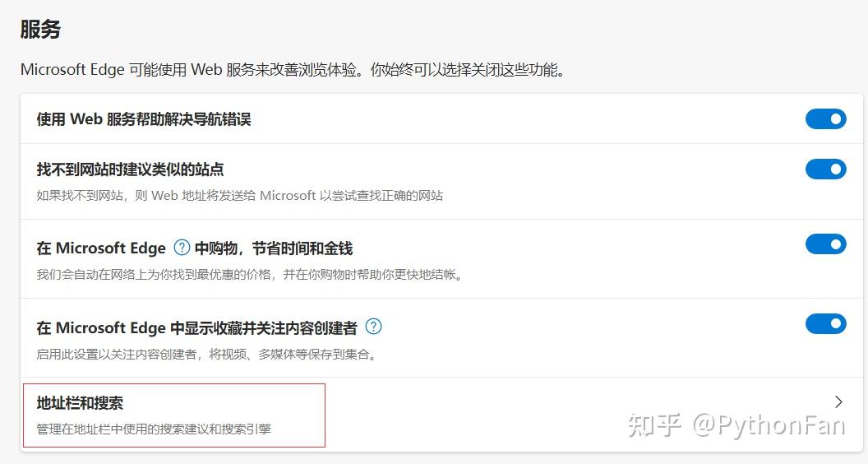
Task: Toggle off 使用 Web 服务帮助解决导航错误
Action: point(825,118)
